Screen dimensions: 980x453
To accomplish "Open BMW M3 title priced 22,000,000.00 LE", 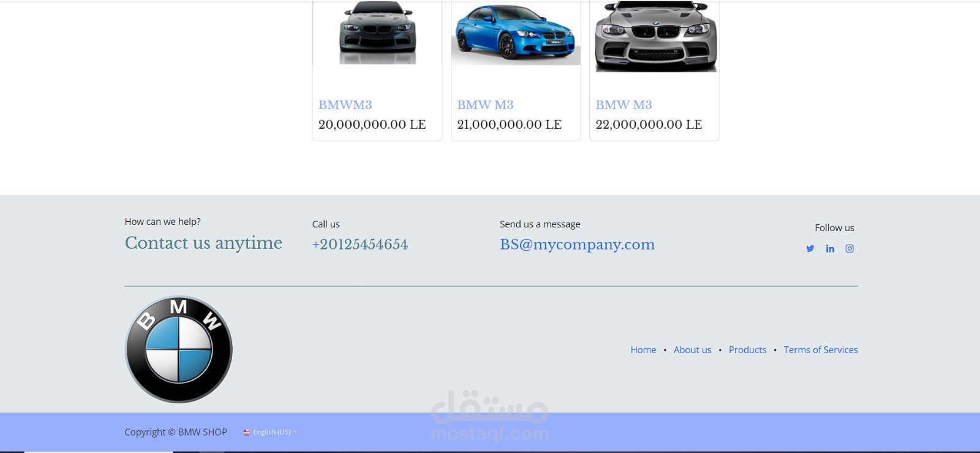I will (x=624, y=105).
